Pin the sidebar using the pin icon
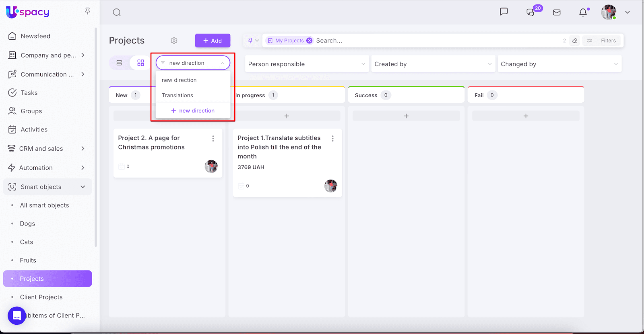644x334 pixels. coord(87,11)
